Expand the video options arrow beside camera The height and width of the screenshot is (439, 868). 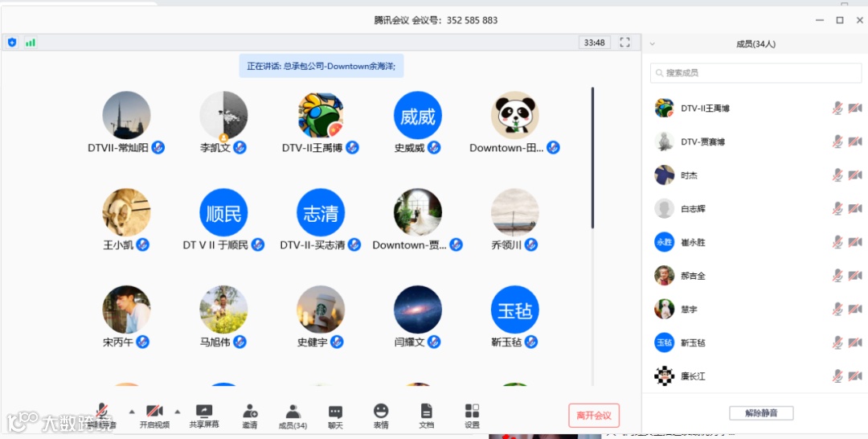tap(178, 412)
